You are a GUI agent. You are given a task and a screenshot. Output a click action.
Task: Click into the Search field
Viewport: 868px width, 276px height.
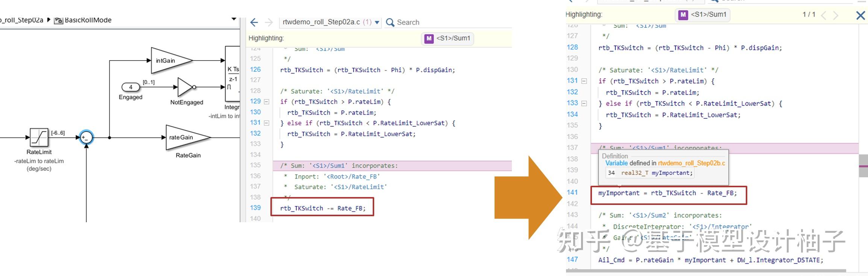point(453,23)
